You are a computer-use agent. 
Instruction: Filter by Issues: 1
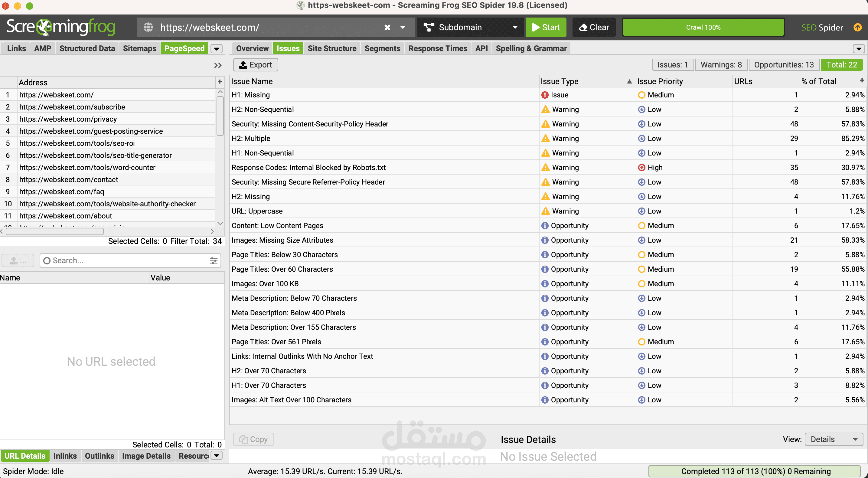coord(672,65)
